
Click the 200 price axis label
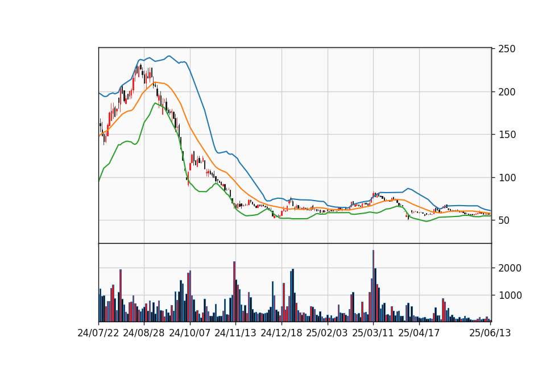tap(507, 92)
